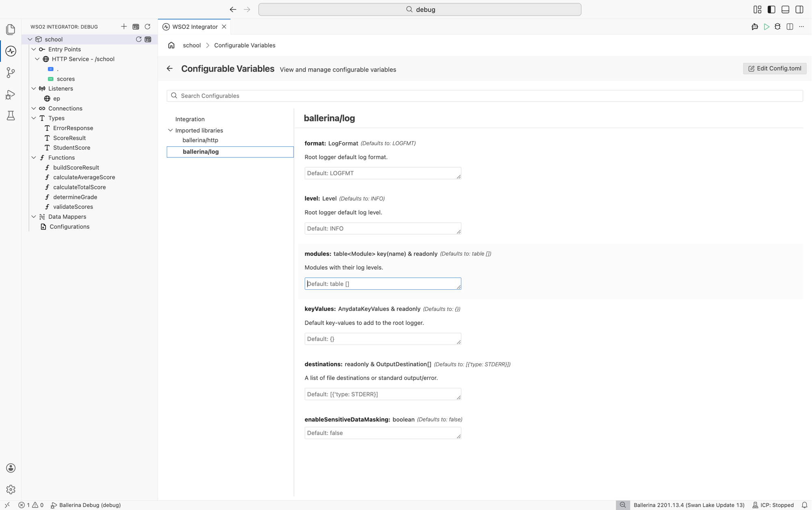Click the keyValues input field

tap(382, 339)
